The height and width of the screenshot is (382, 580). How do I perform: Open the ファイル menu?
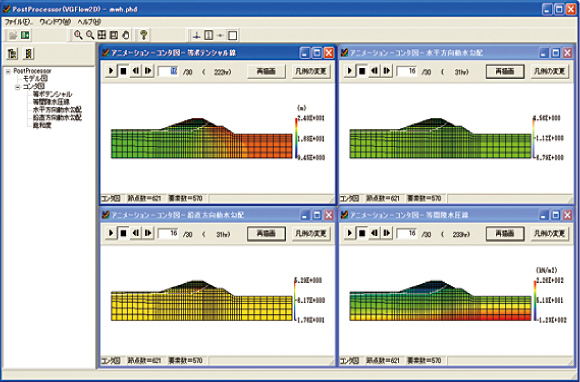coord(17,21)
